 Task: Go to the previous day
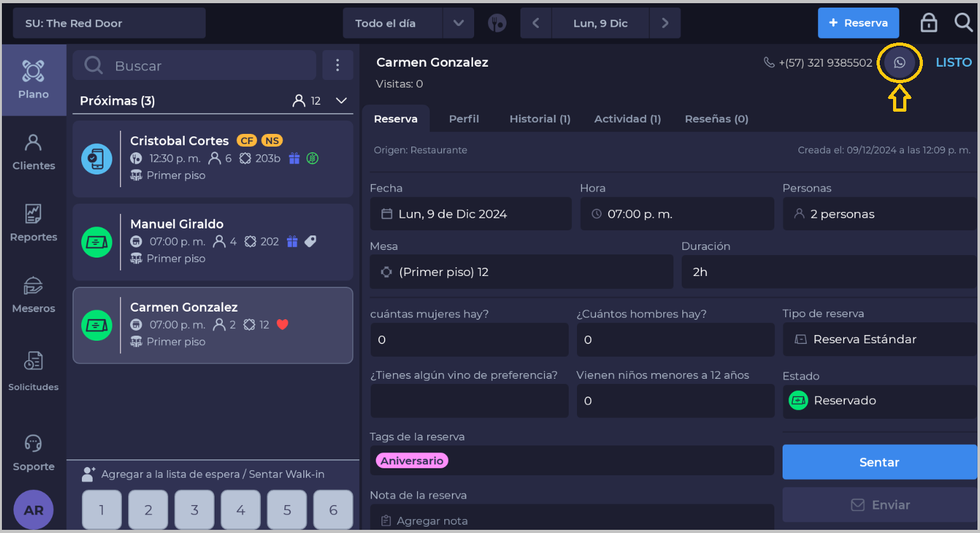click(536, 23)
